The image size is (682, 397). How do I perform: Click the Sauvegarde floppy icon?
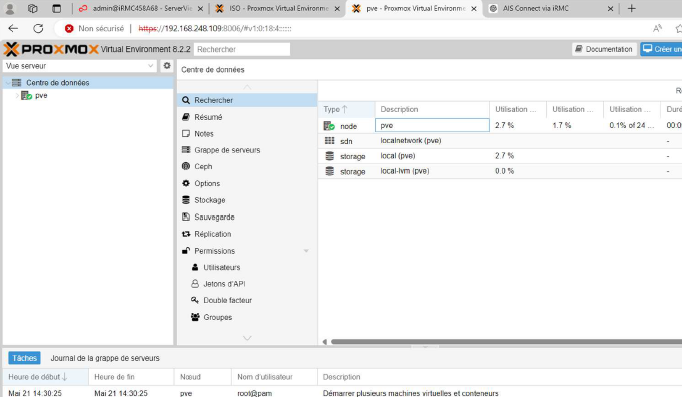click(186, 217)
